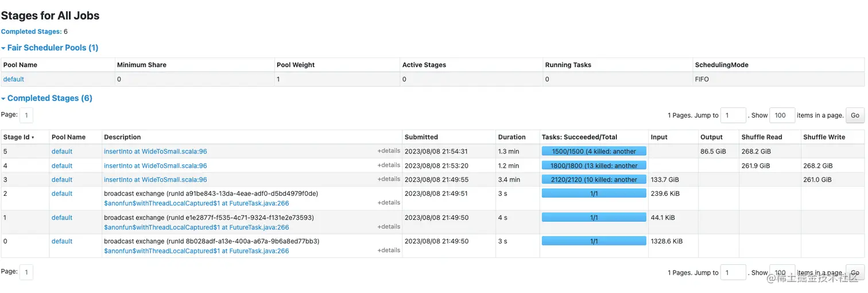Select the 44.1 KiB input cell
This screenshot has width=868, height=293.
(673, 222)
